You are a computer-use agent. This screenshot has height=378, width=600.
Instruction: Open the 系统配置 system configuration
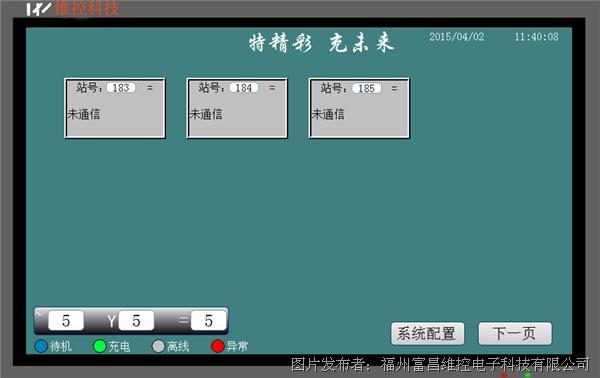(427, 334)
